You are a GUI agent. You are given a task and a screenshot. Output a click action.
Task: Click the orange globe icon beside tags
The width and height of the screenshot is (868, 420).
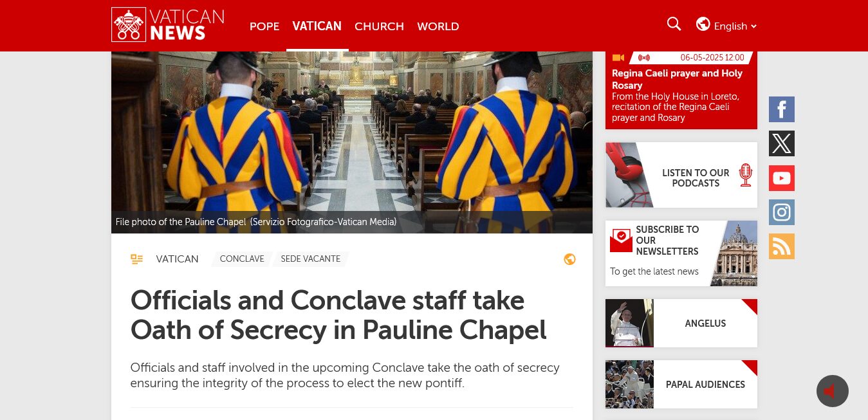point(569,259)
